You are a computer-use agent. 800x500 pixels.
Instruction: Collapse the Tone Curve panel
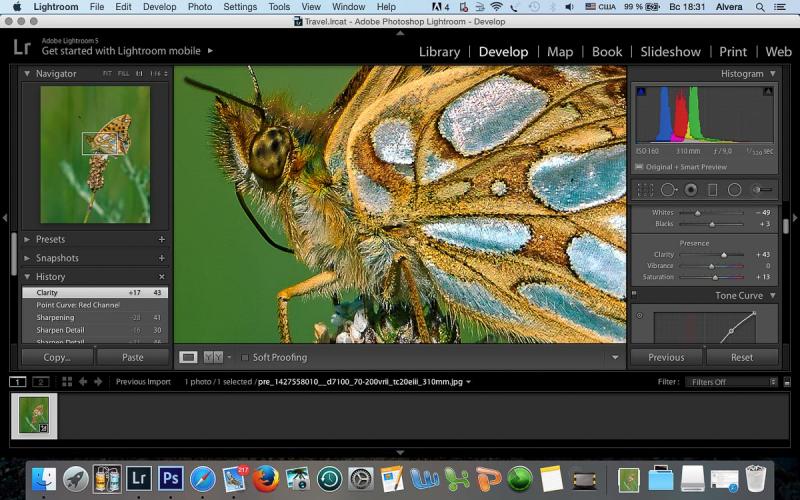773,295
